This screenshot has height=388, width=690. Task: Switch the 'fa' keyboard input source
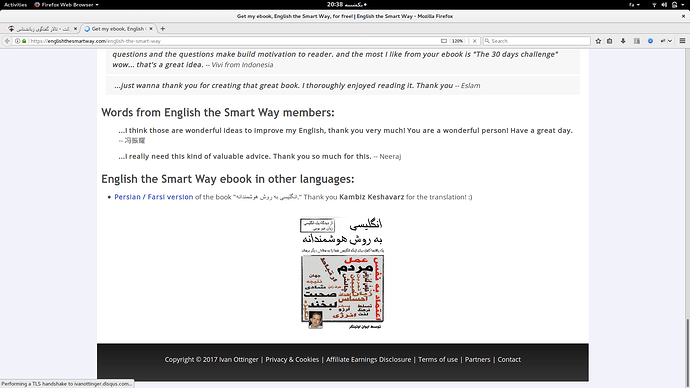pyautogui.click(x=634, y=5)
